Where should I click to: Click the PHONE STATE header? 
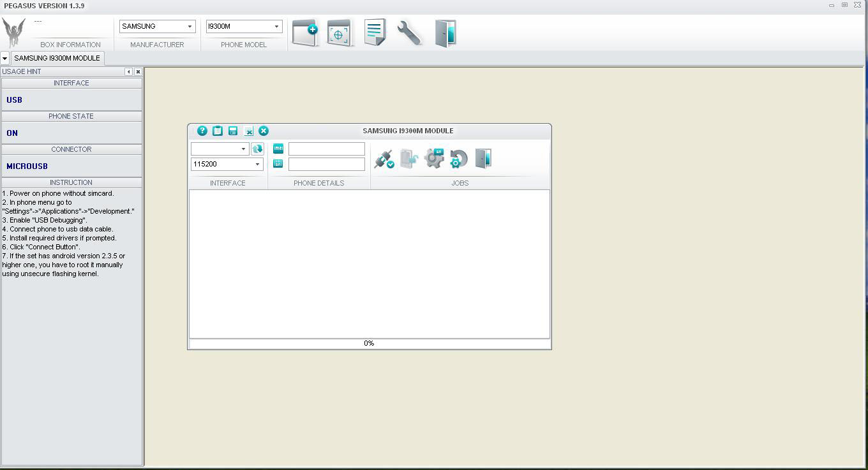click(71, 116)
